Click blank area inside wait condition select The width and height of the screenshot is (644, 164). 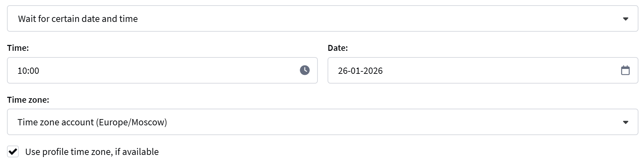point(348,19)
